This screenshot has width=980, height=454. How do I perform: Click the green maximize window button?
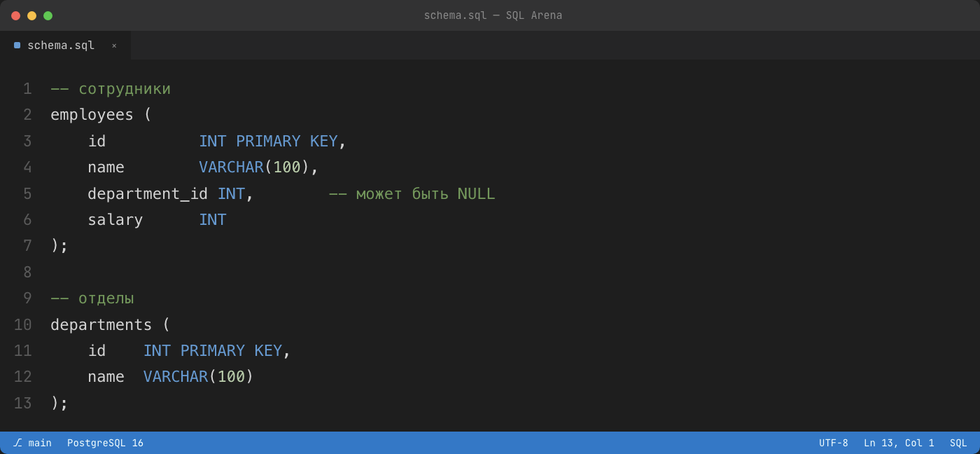48,15
